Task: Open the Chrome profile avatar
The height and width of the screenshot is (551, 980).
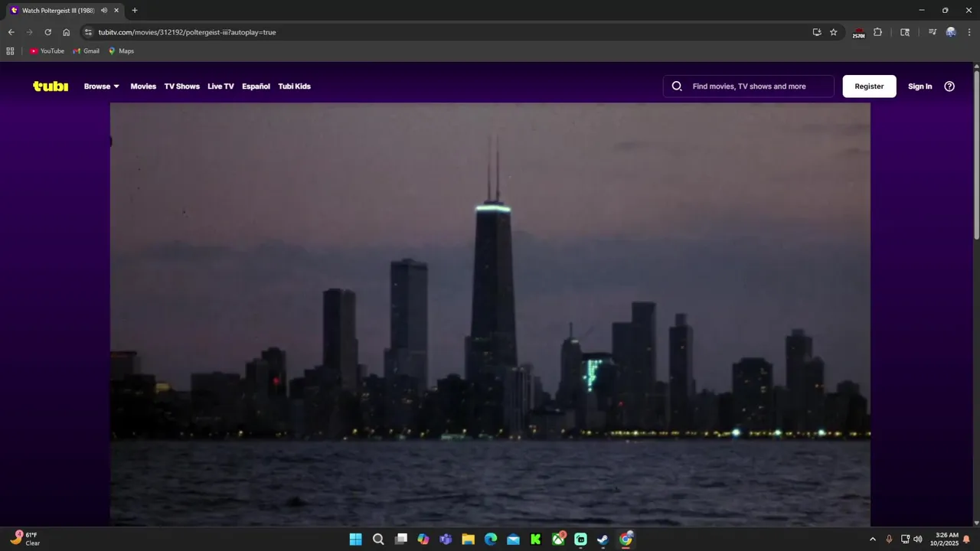Action: (951, 32)
